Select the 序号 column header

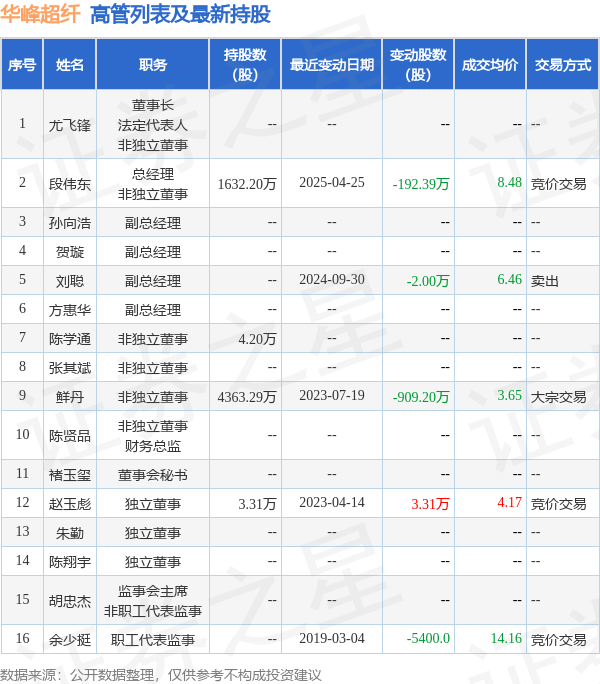pyautogui.click(x=22, y=65)
